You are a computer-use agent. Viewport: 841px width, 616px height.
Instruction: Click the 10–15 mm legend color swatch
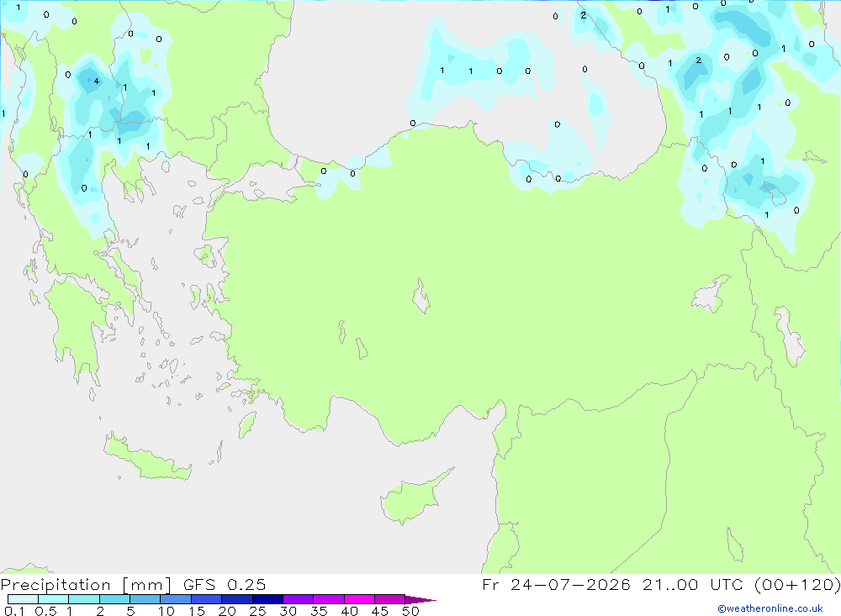point(176,599)
